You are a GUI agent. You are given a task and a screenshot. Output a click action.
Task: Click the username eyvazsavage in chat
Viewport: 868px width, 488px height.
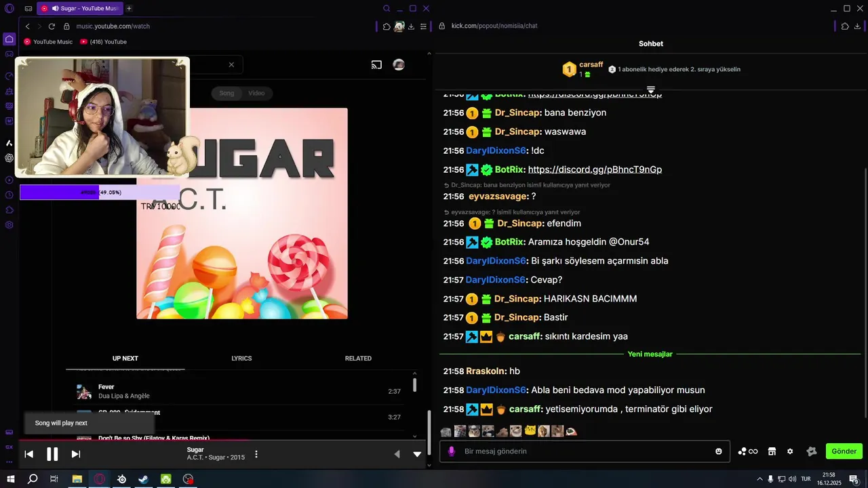(498, 196)
